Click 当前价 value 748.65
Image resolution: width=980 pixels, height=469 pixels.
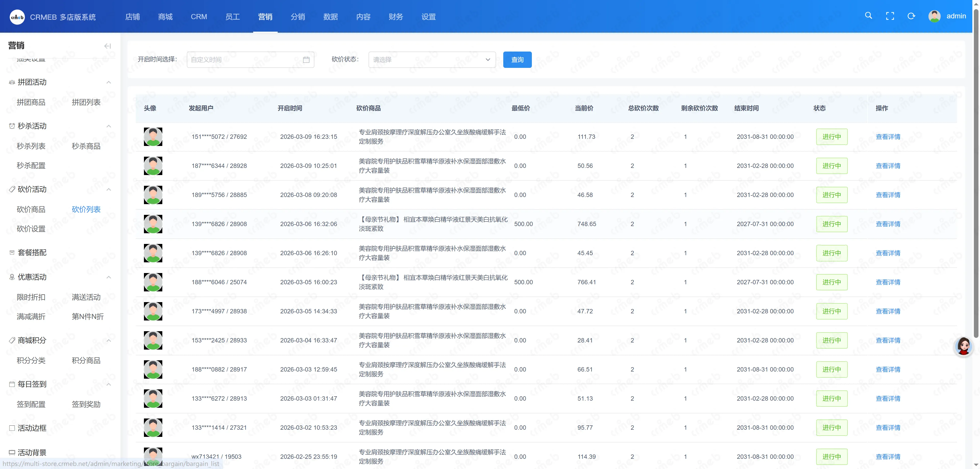(587, 224)
